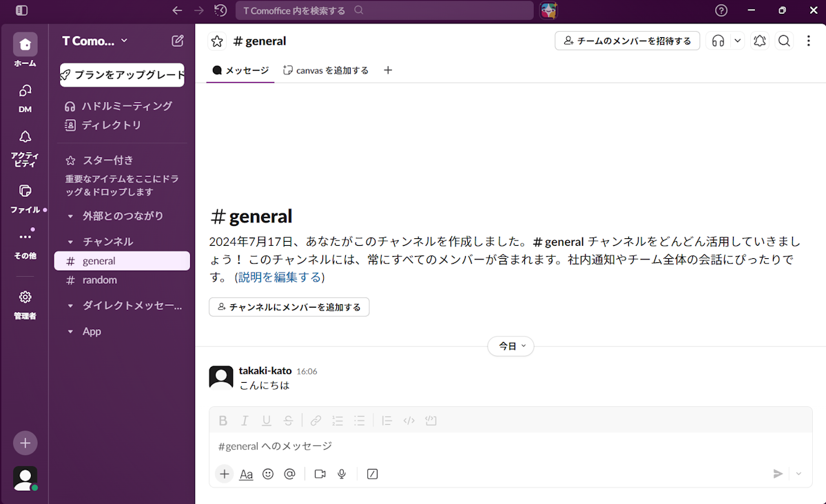This screenshot has height=504, width=826.
Task: Open the history clock icon
Action: point(220,10)
